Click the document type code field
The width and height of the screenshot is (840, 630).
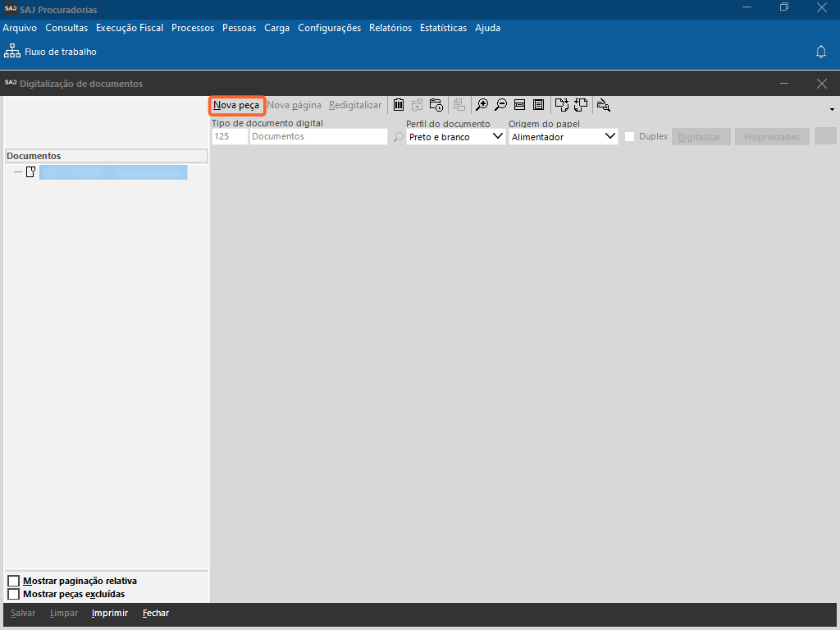pos(230,137)
